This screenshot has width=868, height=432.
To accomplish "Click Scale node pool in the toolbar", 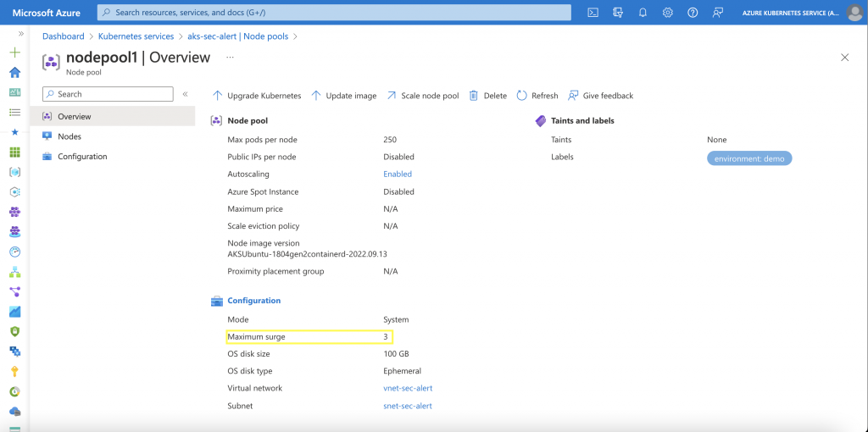I will pos(423,96).
